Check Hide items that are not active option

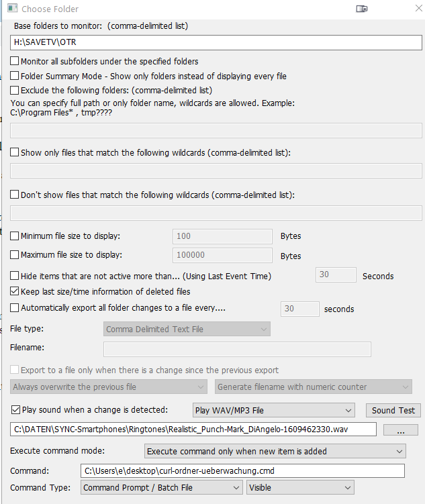coord(15,276)
